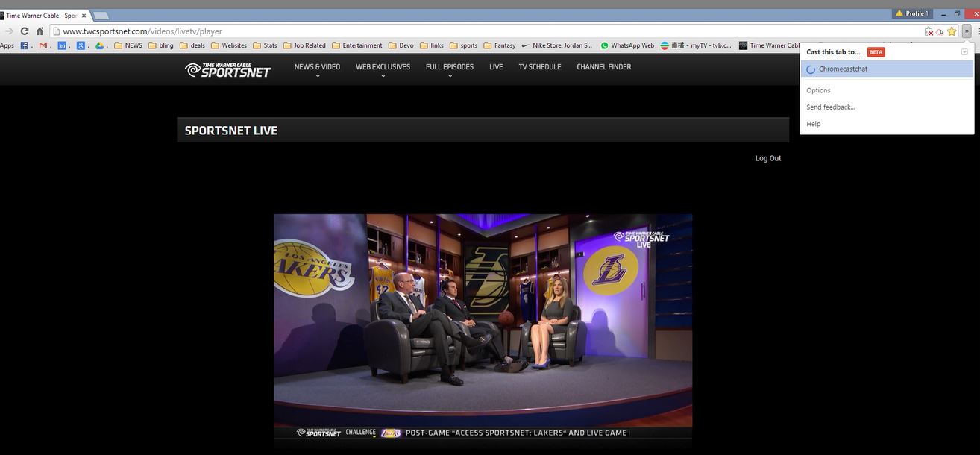This screenshot has height=455, width=980.
Task: Go to the LIVE nav item
Action: click(x=496, y=67)
